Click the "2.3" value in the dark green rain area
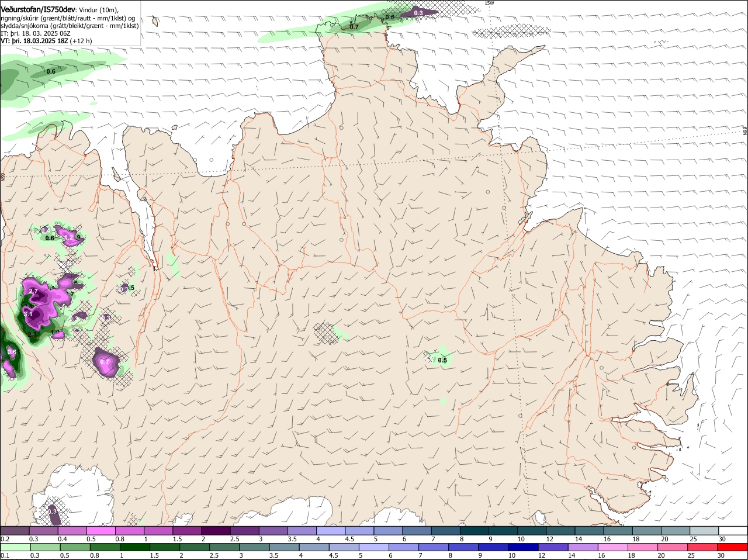Viewport: 748px width, 560px height. click(x=33, y=334)
